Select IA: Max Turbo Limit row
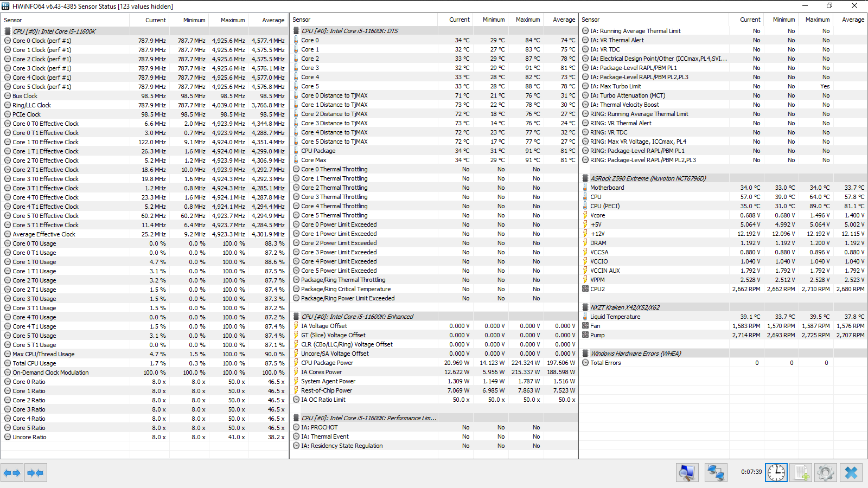The width and height of the screenshot is (868, 488). [x=724, y=86]
